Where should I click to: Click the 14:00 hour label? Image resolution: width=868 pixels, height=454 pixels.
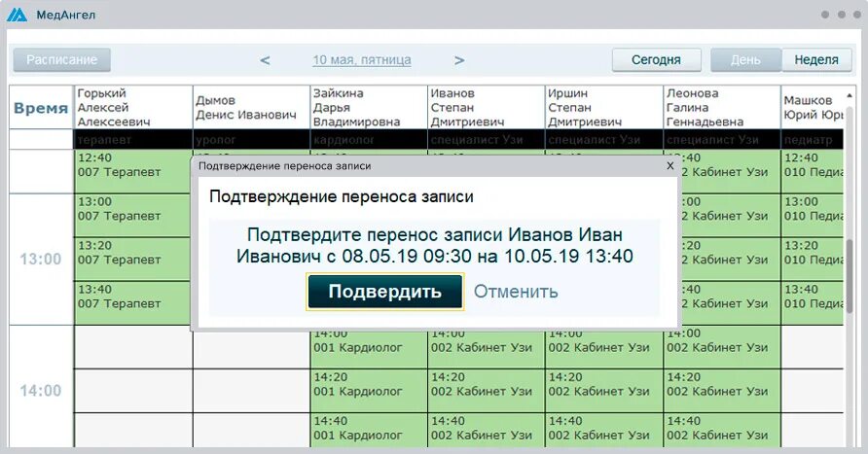tap(41, 391)
